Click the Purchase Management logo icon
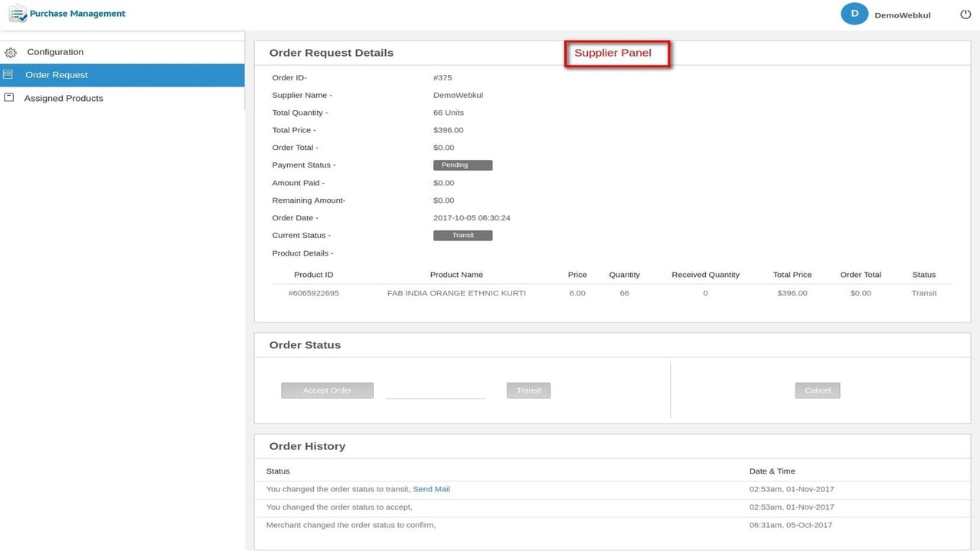Screen dimensions: 980x551 (18, 14)
